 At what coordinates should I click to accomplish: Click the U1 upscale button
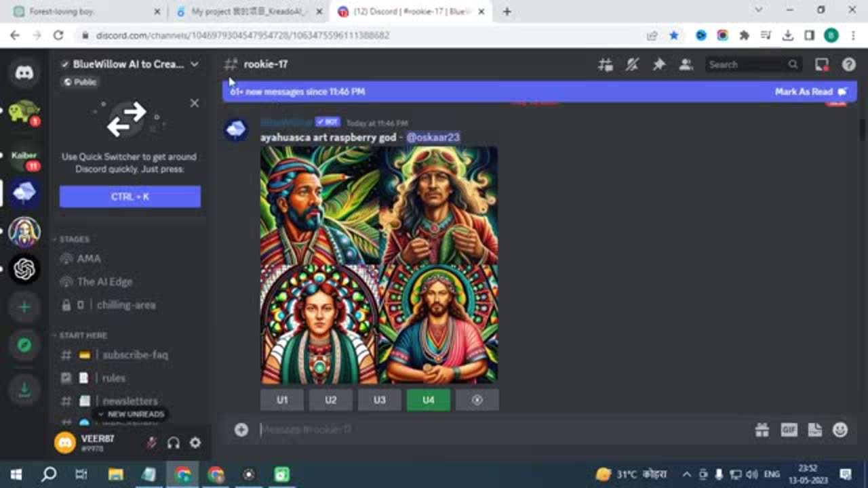282,400
